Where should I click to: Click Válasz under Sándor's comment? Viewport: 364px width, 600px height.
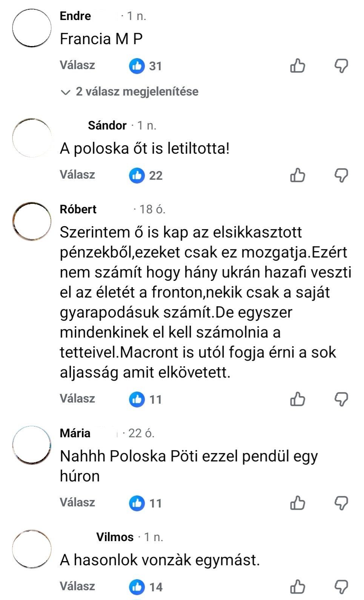tap(77, 175)
